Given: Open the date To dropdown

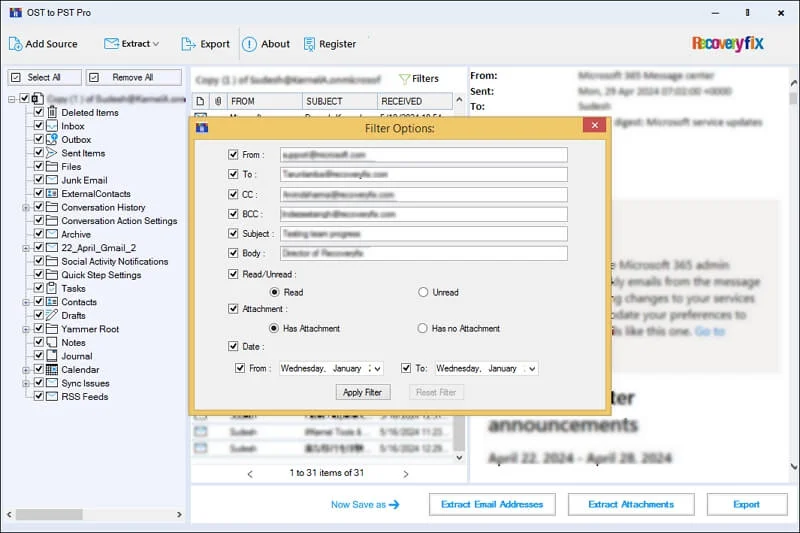Looking at the screenshot, I should (x=532, y=368).
